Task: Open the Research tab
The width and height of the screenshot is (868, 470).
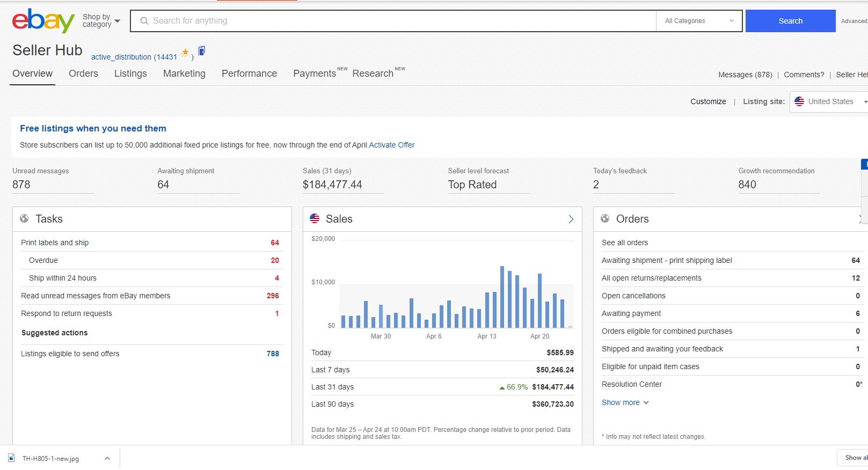Action: (373, 74)
